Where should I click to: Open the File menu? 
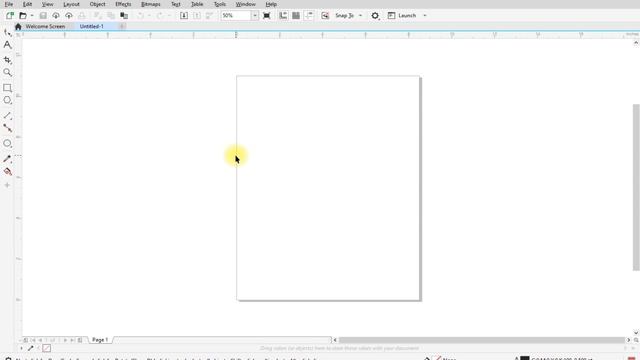tap(9, 4)
